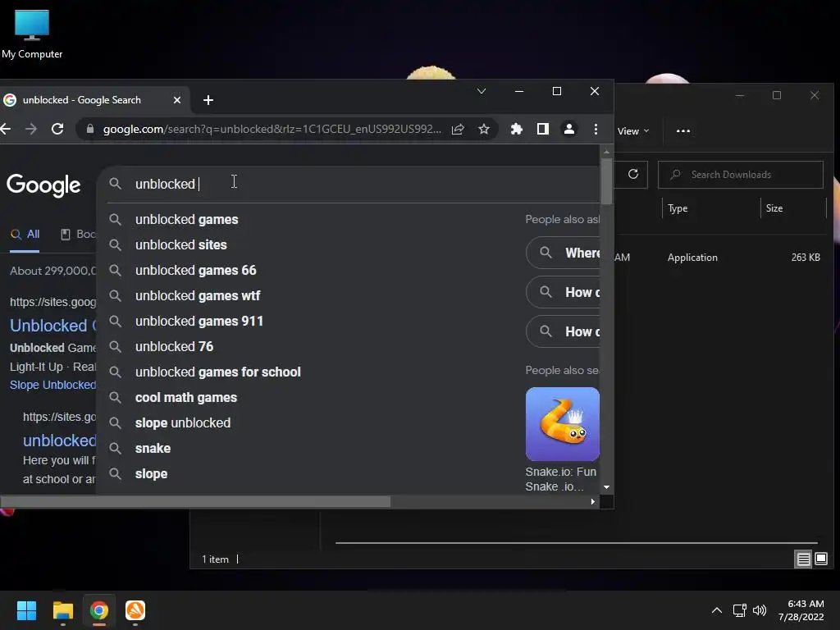Click Search Downloads field
The width and height of the screenshot is (840, 630).
(741, 175)
